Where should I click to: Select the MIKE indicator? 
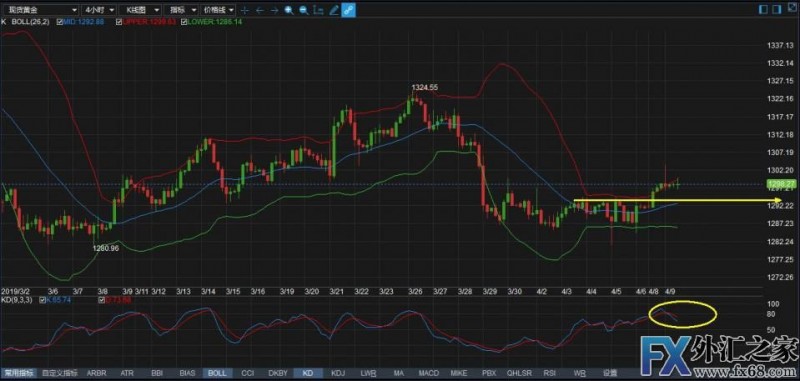pos(459,373)
